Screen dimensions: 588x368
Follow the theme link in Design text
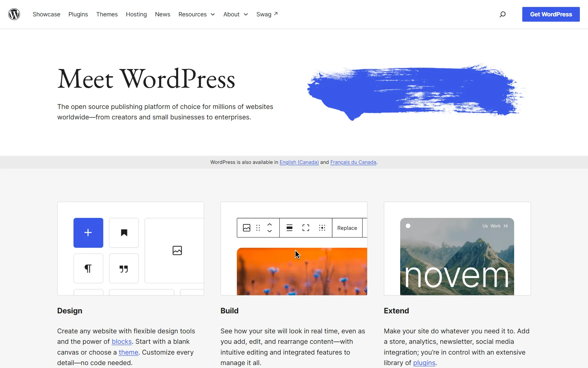[128, 352]
